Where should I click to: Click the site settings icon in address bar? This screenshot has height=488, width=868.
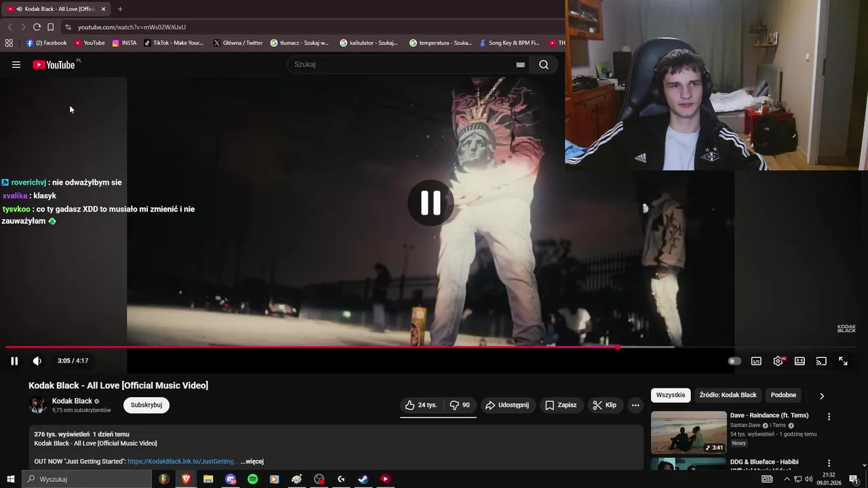68,27
